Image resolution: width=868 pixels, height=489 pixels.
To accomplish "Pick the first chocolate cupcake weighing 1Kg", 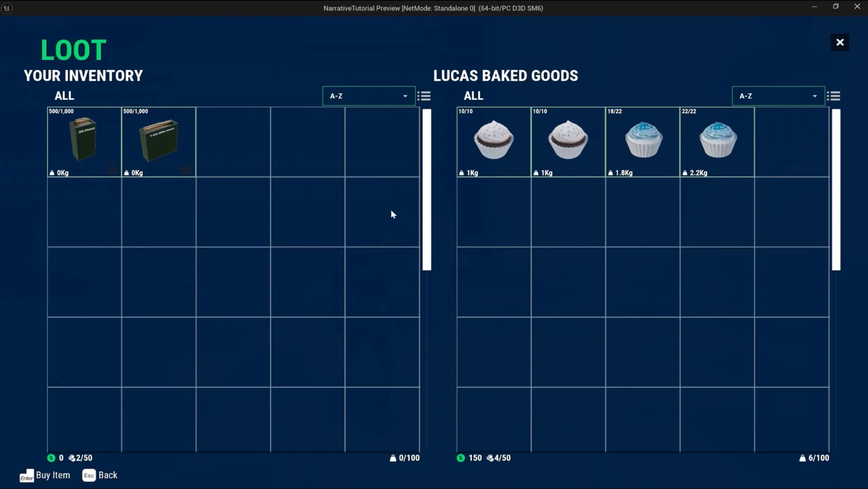I will [494, 142].
